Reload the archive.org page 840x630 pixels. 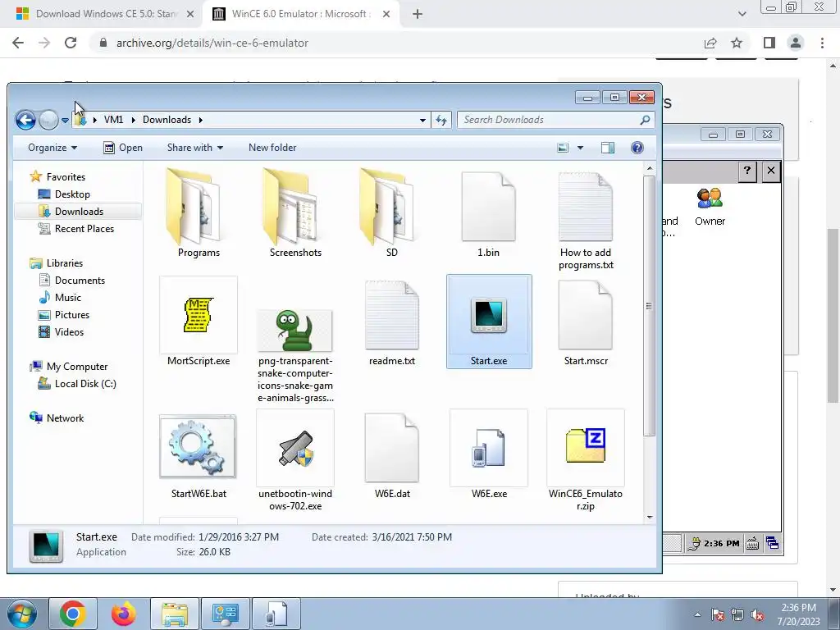(x=71, y=43)
